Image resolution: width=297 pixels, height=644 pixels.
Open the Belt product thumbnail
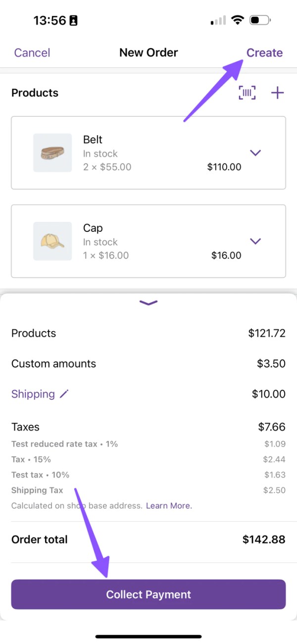(x=52, y=153)
